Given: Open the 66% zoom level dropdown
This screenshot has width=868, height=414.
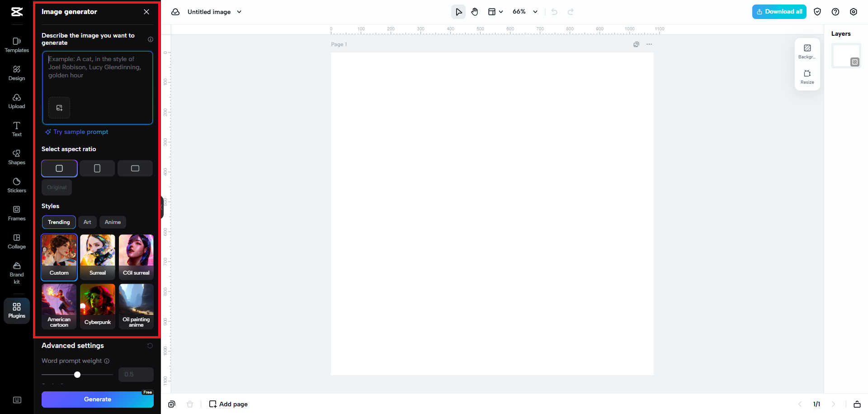Looking at the screenshot, I should (x=524, y=12).
